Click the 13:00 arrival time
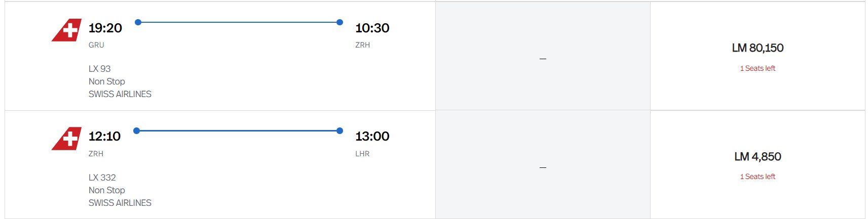The width and height of the screenshot is (868, 219). tap(372, 136)
